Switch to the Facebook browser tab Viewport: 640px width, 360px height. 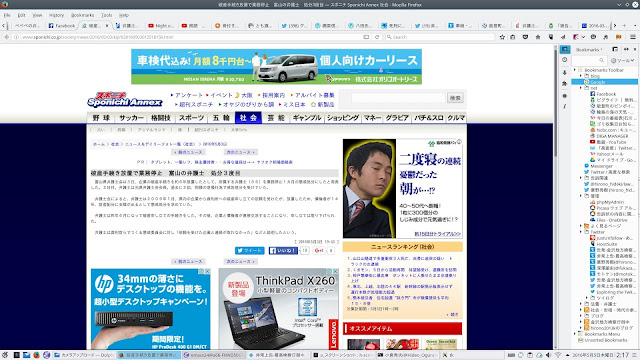(x=62, y=25)
